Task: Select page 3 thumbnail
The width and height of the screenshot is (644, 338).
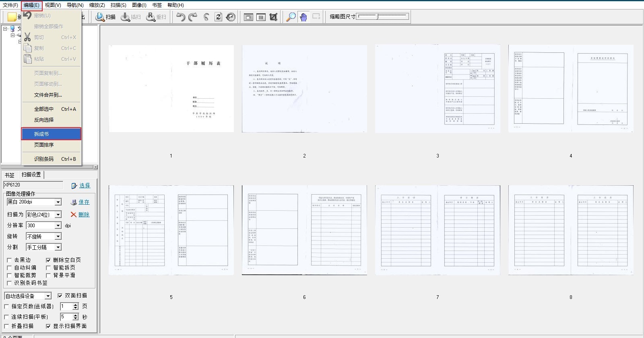Action: [x=438, y=89]
